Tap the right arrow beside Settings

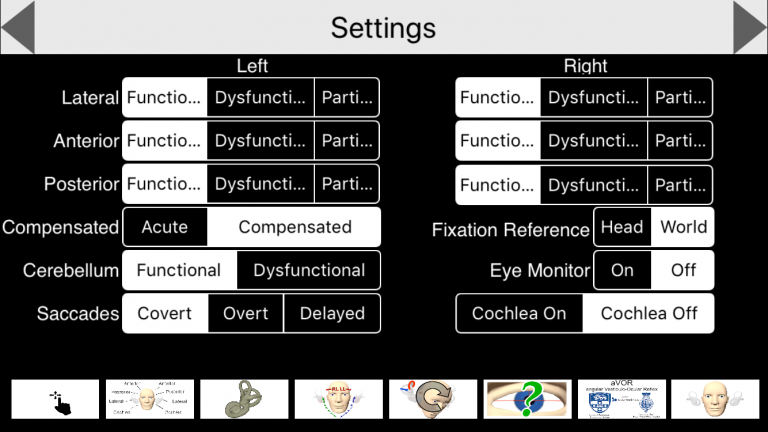pos(749,27)
